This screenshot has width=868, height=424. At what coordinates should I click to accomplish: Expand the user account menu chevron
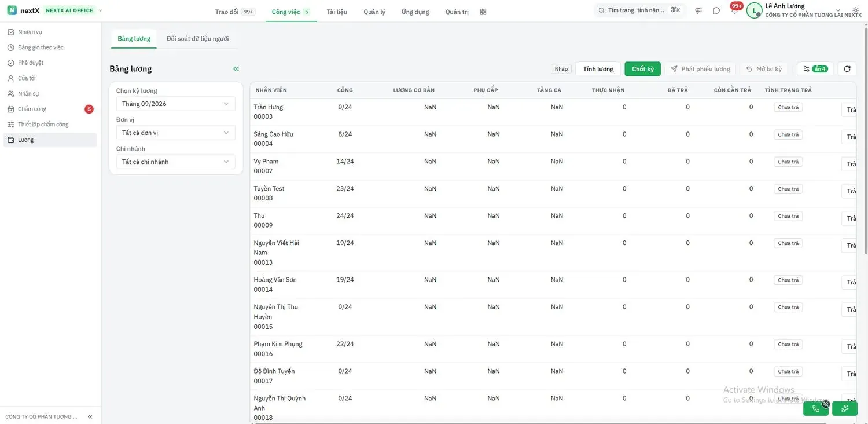click(838, 10)
